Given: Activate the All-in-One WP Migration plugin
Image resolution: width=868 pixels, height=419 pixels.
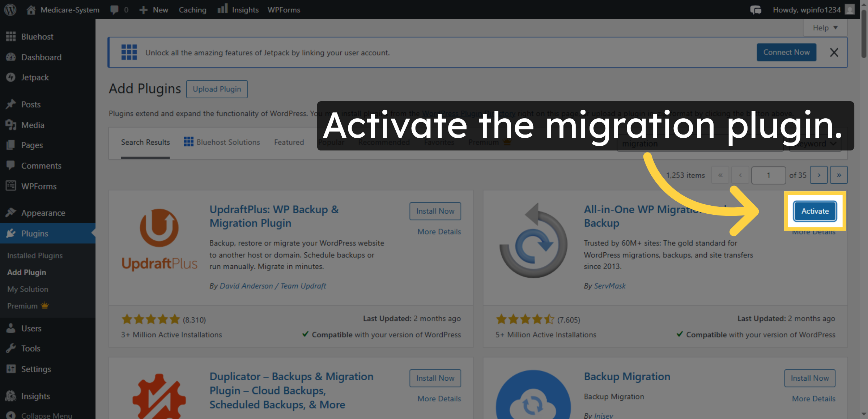Looking at the screenshot, I should coord(814,211).
